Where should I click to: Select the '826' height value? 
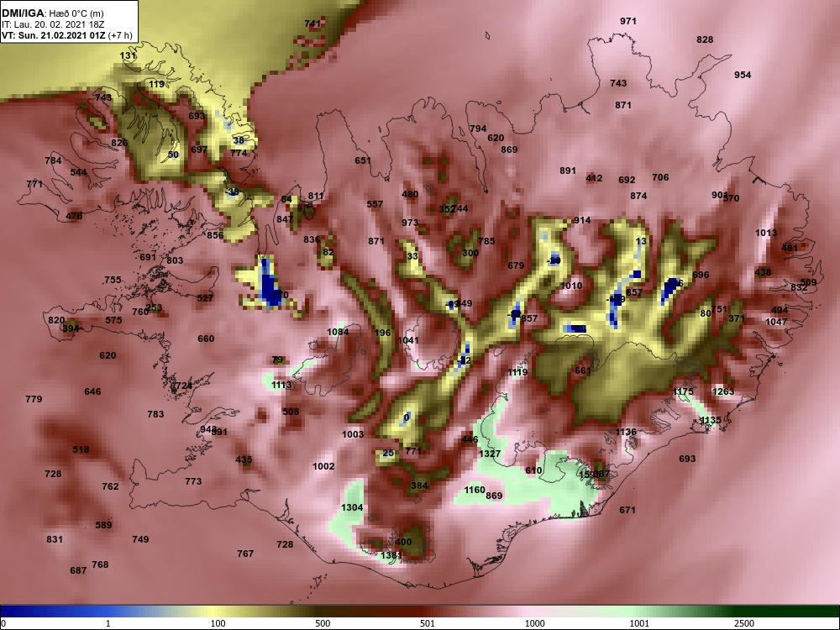119,143
